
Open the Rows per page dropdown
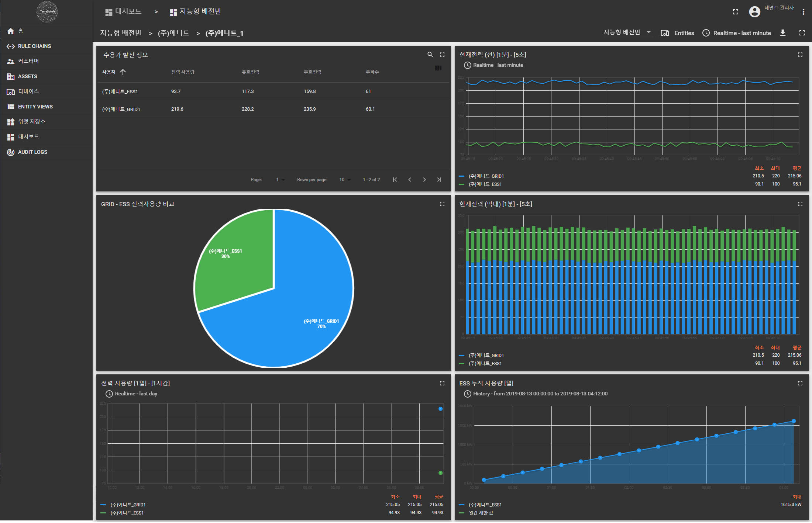point(345,180)
